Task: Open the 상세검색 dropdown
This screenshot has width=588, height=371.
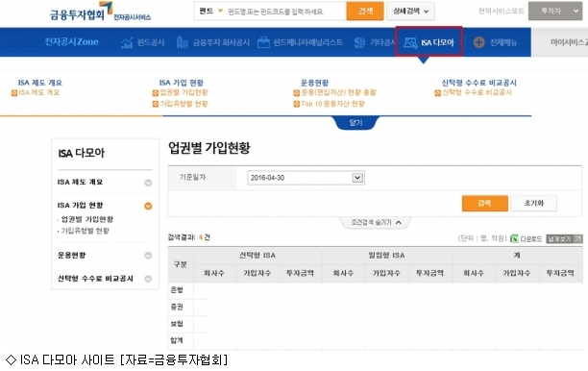Action: (x=410, y=12)
